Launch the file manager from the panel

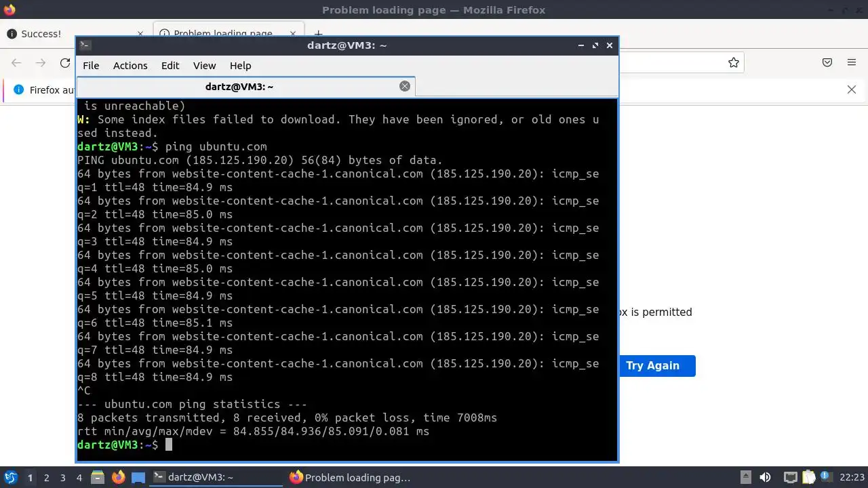(x=97, y=477)
